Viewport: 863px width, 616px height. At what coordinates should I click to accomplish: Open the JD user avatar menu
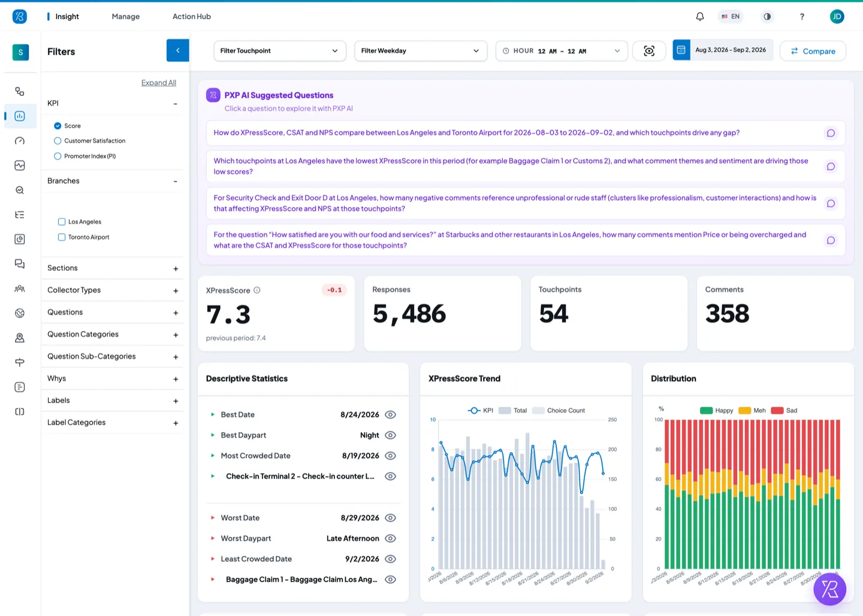point(837,17)
